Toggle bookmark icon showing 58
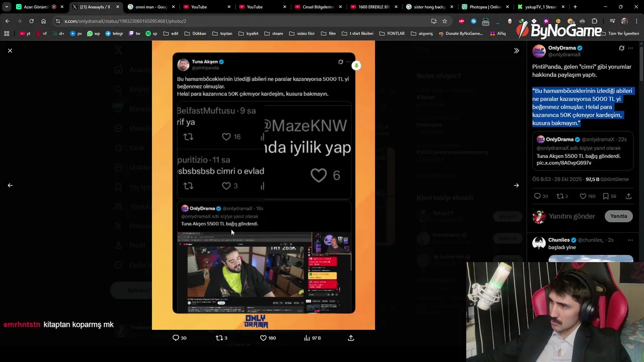 606,196
